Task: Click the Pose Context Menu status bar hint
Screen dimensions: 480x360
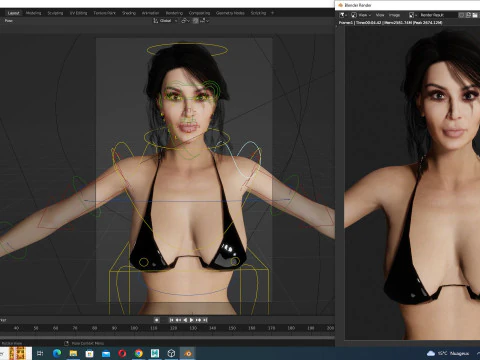Action: (x=87, y=343)
